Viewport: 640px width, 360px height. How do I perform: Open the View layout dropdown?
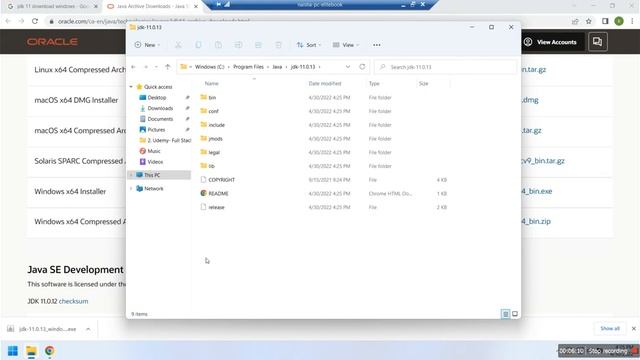[345, 45]
